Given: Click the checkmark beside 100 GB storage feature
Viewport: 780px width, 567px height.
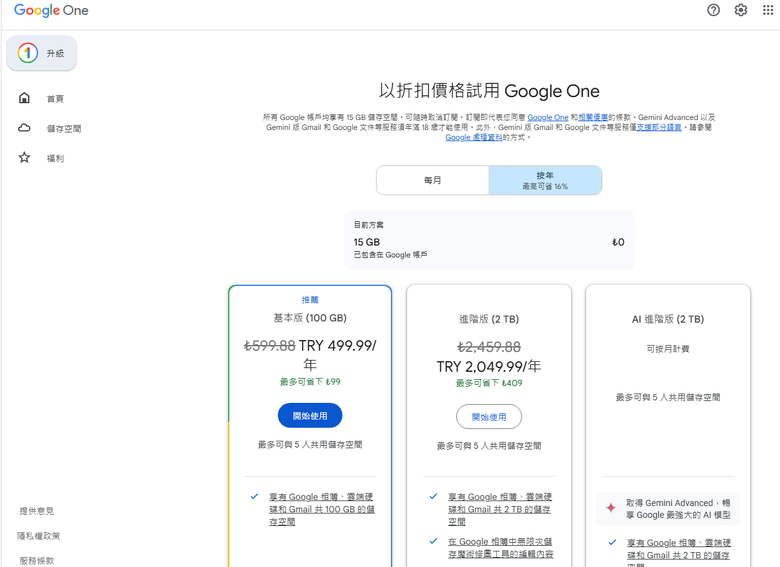Looking at the screenshot, I should [254, 496].
